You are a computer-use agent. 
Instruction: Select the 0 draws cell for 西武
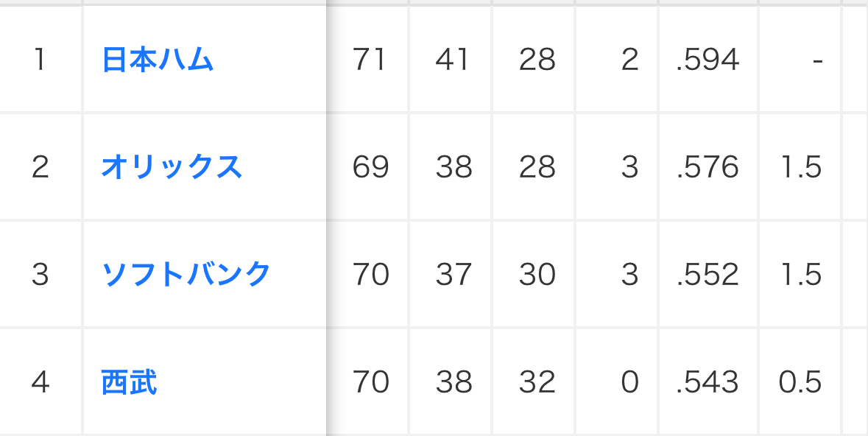click(x=629, y=382)
